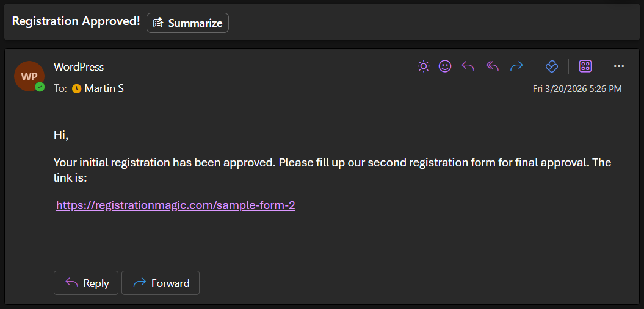Click the Registration Approved! subject heading
Viewport: 644px width, 309px height.
(x=76, y=21)
